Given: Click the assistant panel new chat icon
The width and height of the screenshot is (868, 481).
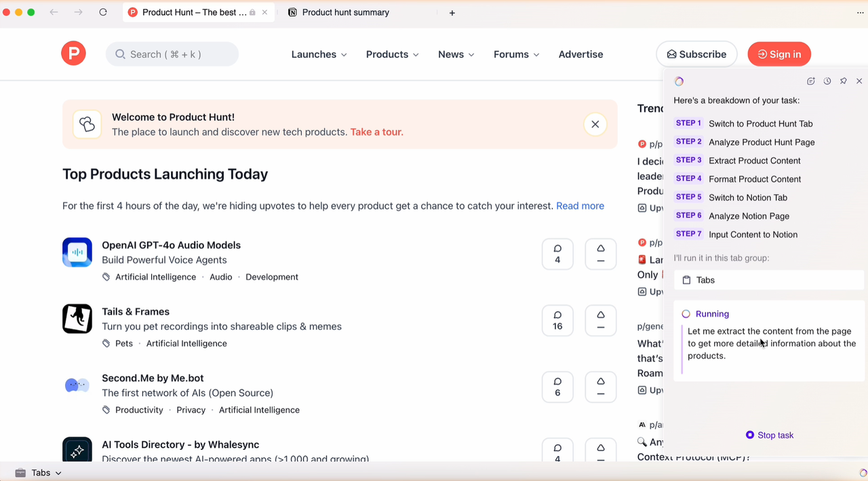Looking at the screenshot, I should click(810, 81).
